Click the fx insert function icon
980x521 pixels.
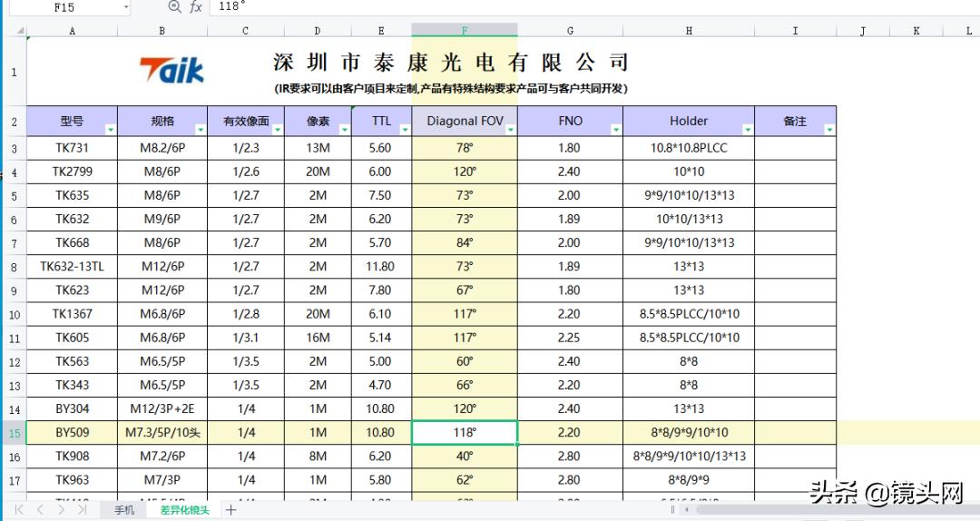(196, 7)
